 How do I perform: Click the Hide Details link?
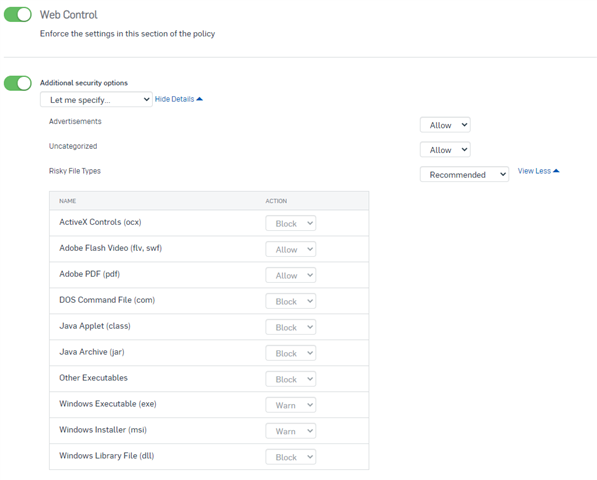pyautogui.click(x=174, y=99)
